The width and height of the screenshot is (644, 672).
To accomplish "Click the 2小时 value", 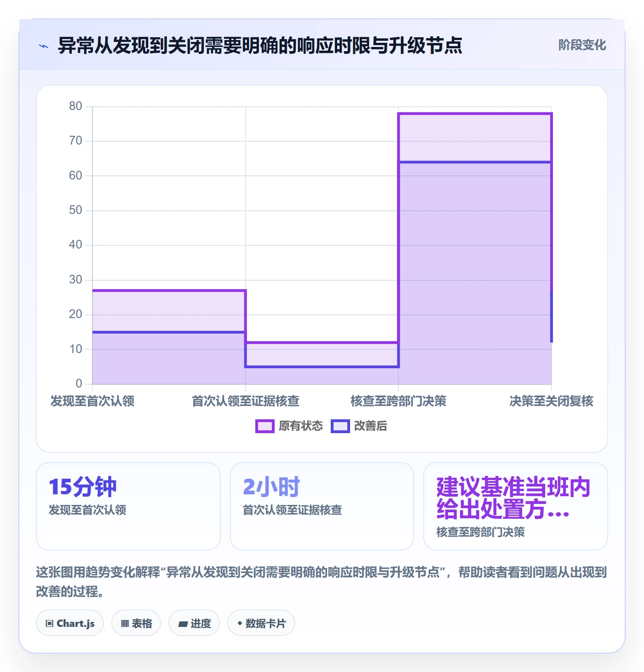I will click(x=271, y=487).
